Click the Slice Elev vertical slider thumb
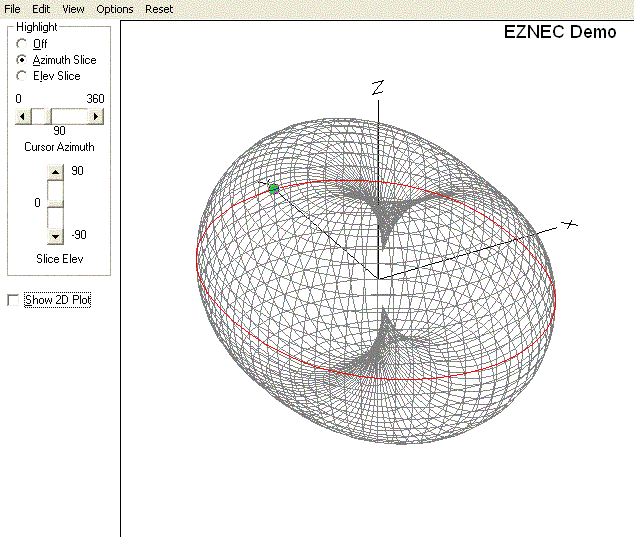This screenshot has width=634, height=537. [x=56, y=203]
